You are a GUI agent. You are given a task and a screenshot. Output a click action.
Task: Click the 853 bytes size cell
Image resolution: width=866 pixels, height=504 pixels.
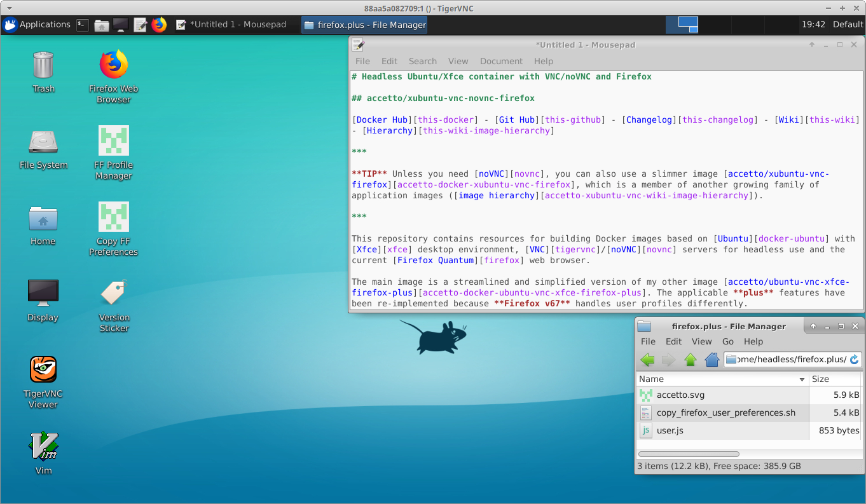[839, 430]
